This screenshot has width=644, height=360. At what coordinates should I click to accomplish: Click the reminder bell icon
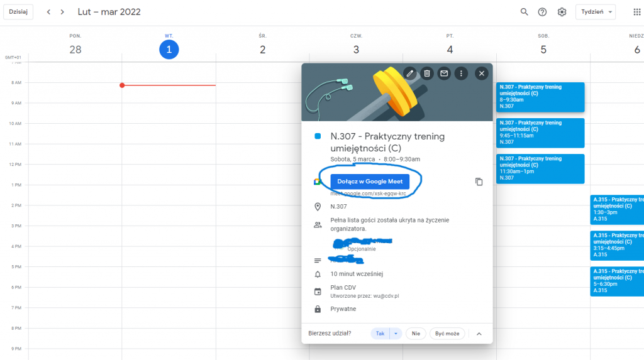[318, 274]
